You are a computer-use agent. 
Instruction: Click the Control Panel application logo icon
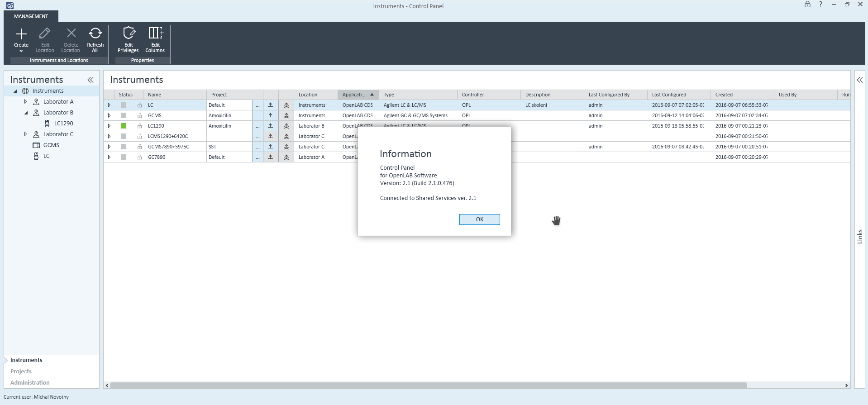click(10, 5)
